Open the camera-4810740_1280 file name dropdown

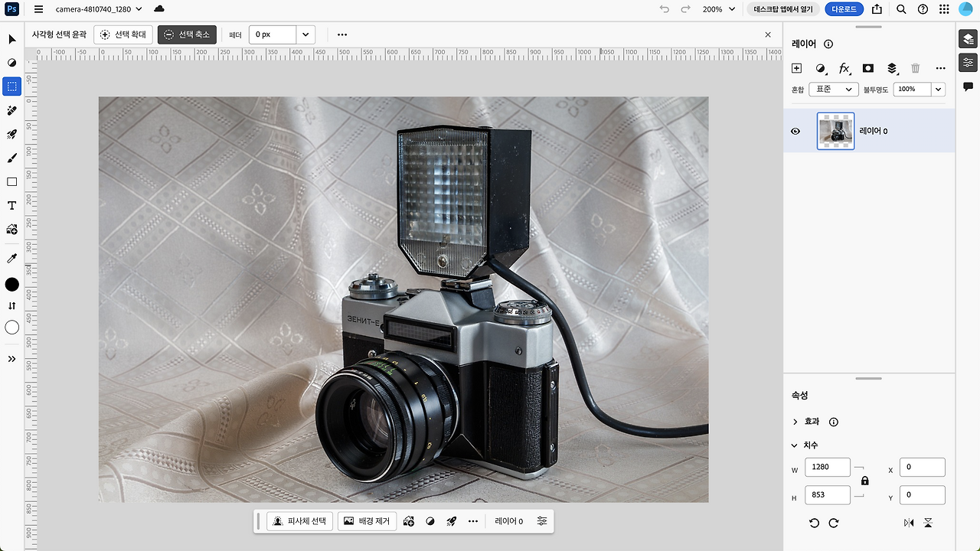click(99, 9)
